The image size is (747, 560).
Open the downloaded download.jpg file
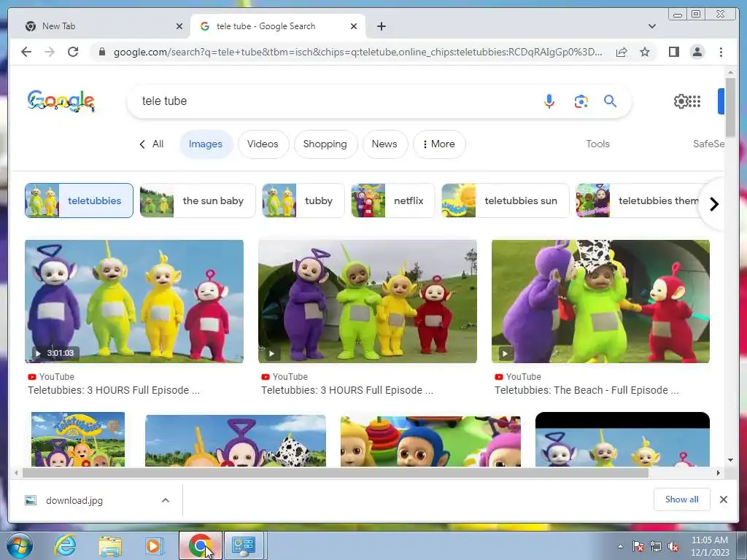click(74, 500)
